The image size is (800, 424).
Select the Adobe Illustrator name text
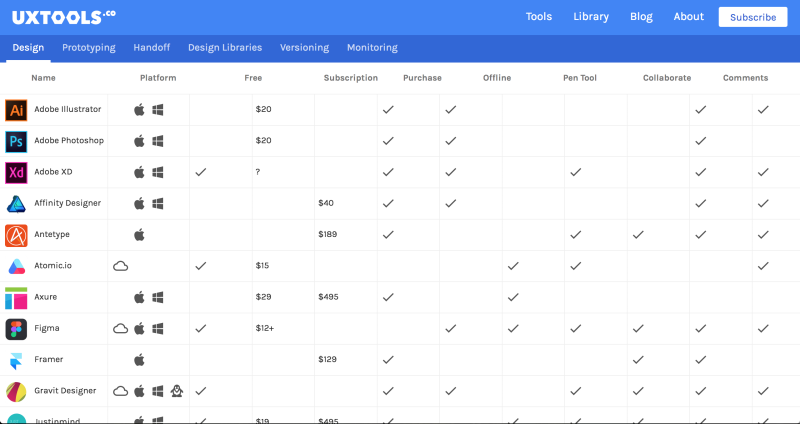(x=68, y=109)
